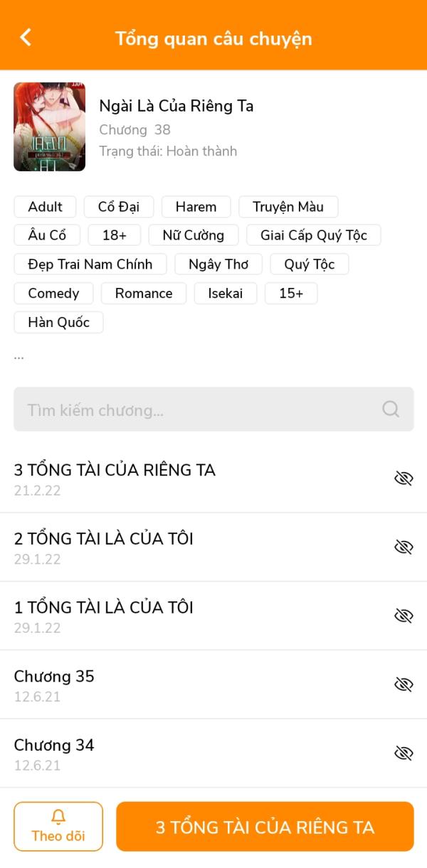
Task: Toggle eye icon for 3 TỔNG TÀI CỦA RIÊNG TA
Action: [404, 478]
